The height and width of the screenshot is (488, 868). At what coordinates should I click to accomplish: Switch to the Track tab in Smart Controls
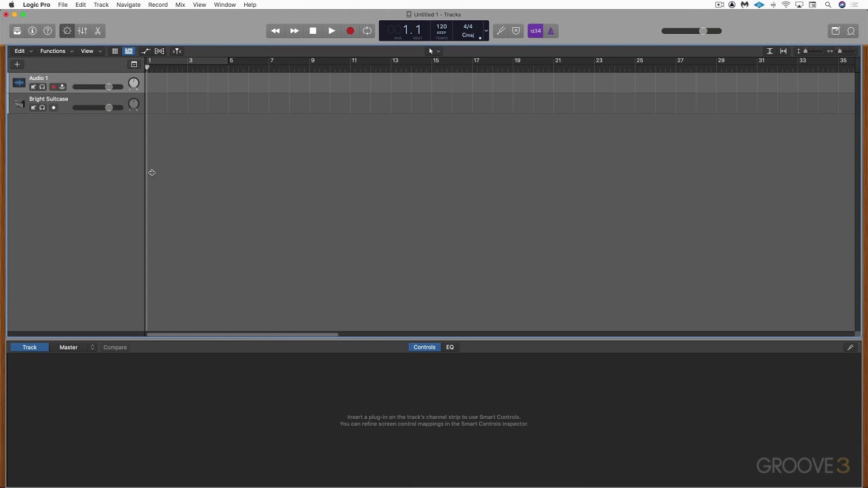click(29, 347)
